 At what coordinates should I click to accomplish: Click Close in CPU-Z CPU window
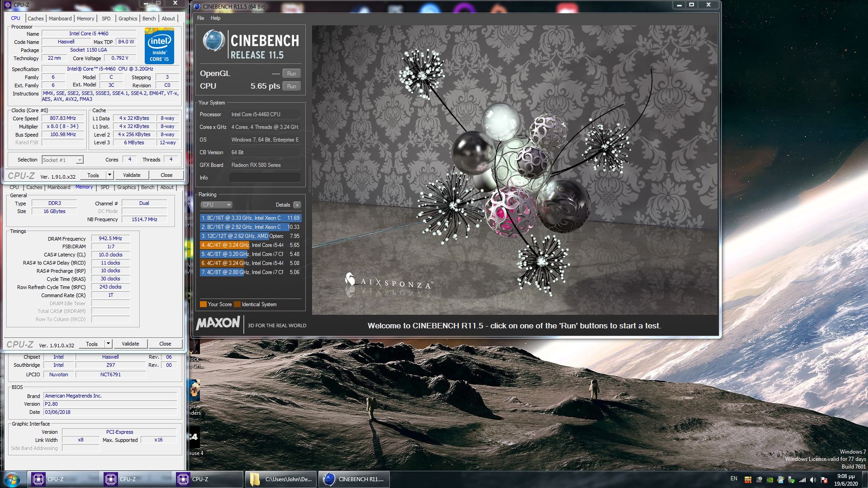[166, 175]
